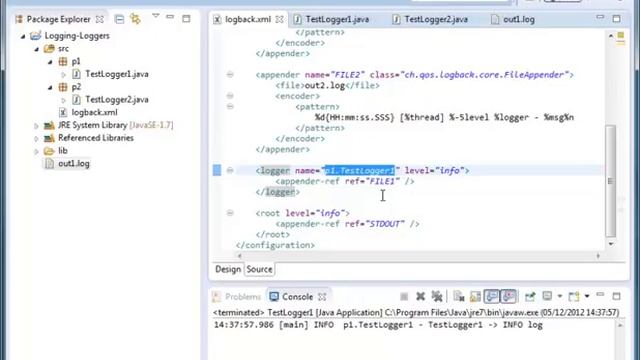Fold the logger element in gutter

[x=230, y=171]
